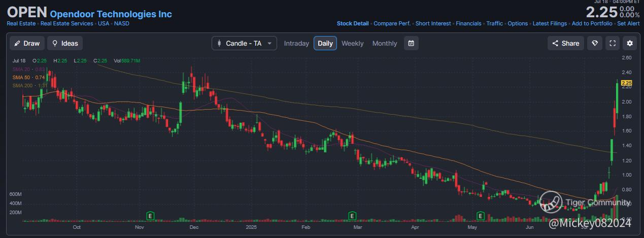Click the lightbulb icon on Ideas button

(55, 43)
